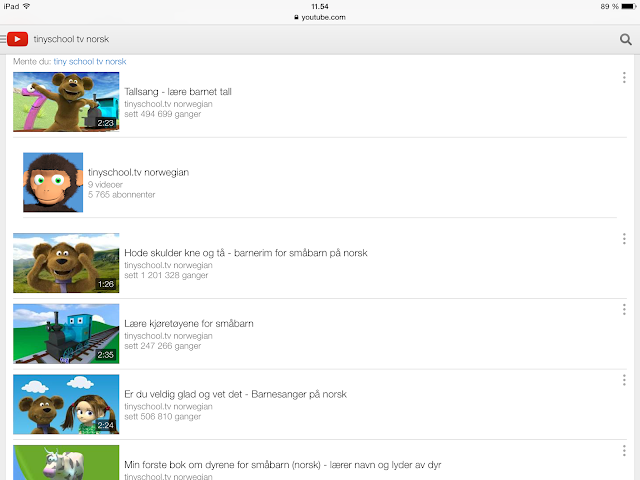
Task: Click channel name under Lære kjøretøyene video
Action: pos(168,336)
